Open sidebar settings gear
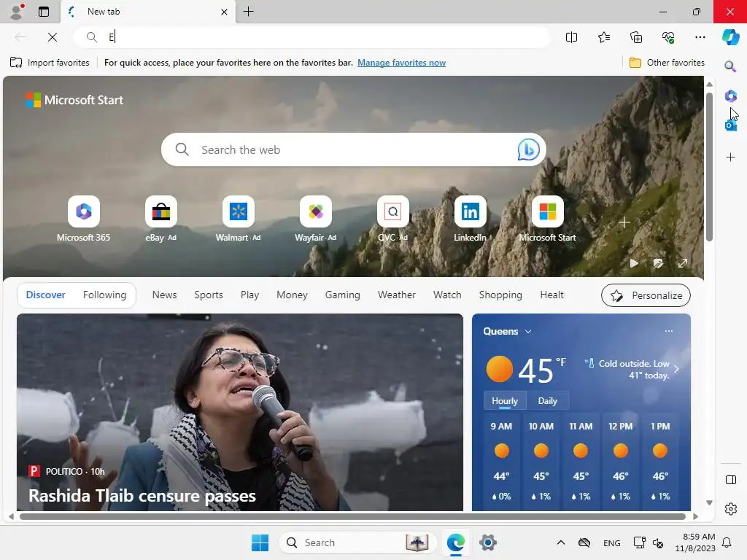The height and width of the screenshot is (560, 747). pyautogui.click(x=730, y=509)
